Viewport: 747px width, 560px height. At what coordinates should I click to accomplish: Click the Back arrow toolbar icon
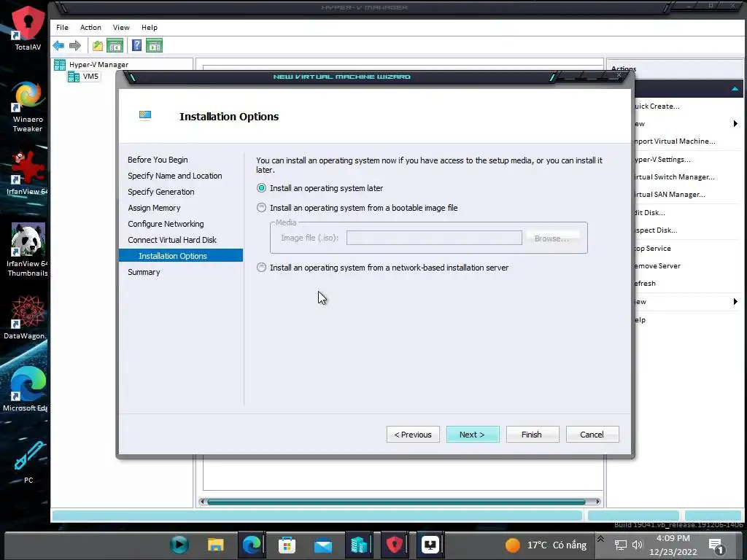pyautogui.click(x=58, y=46)
